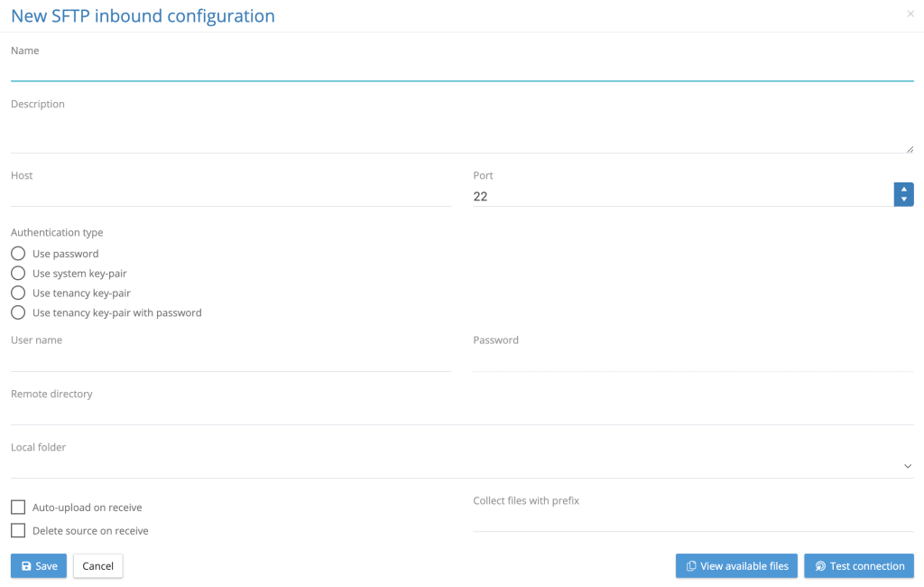This screenshot has width=924, height=587.
Task: Click the Password field
Action: click(x=693, y=360)
